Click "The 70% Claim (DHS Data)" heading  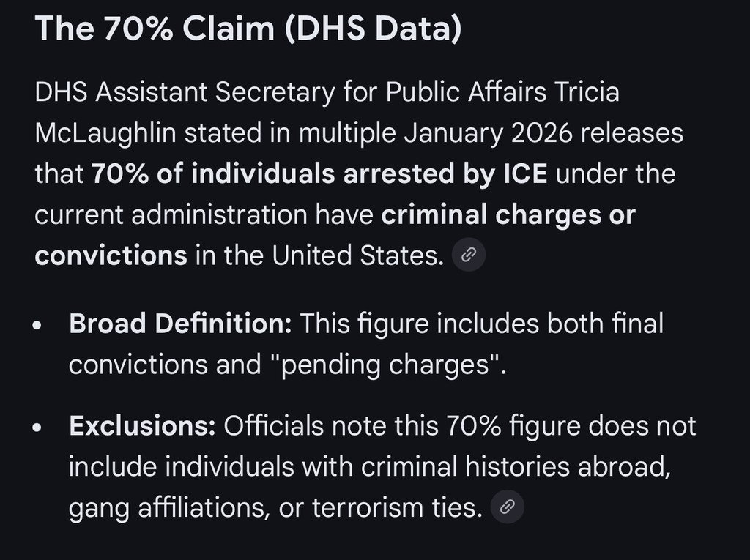coord(248,30)
